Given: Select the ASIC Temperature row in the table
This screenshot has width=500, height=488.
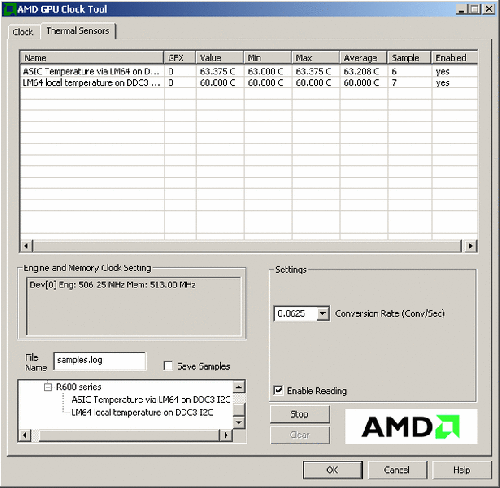Looking at the screenshot, I should click(x=249, y=71).
